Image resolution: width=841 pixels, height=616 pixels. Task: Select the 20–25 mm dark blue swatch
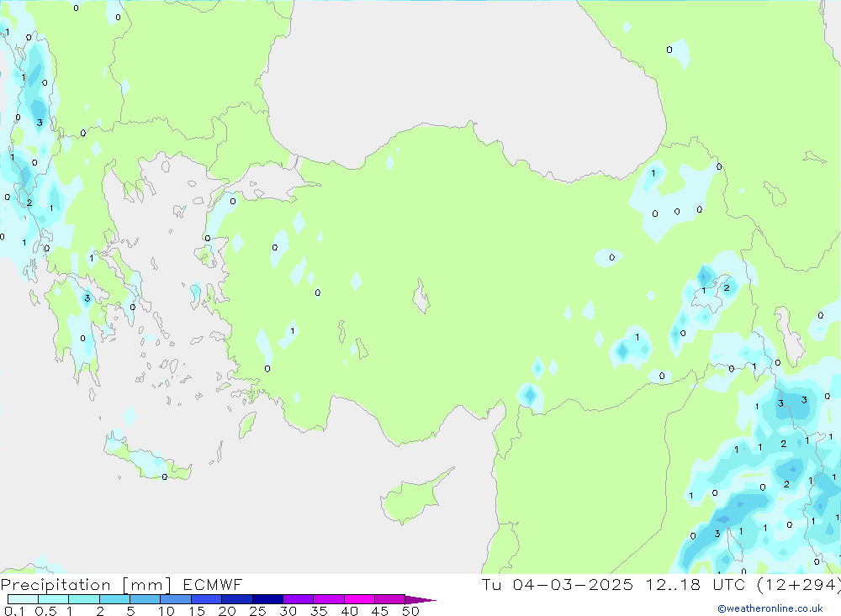coord(236,599)
